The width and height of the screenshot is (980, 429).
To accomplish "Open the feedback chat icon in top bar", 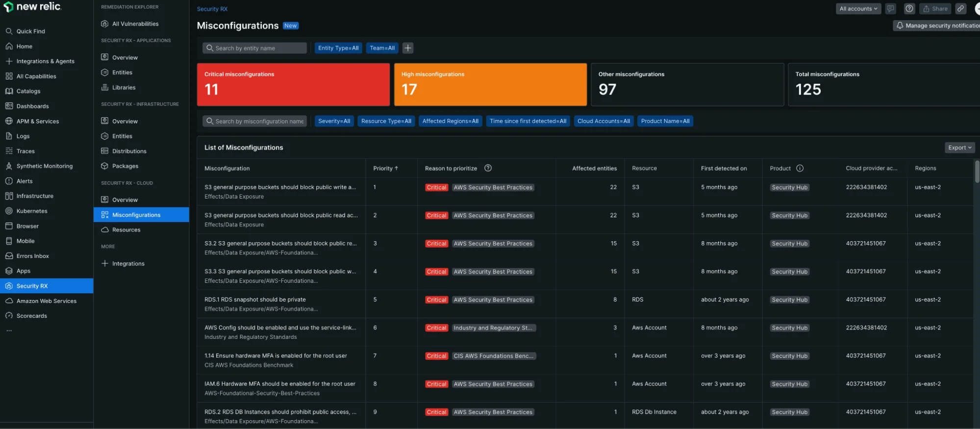I will tap(891, 9).
